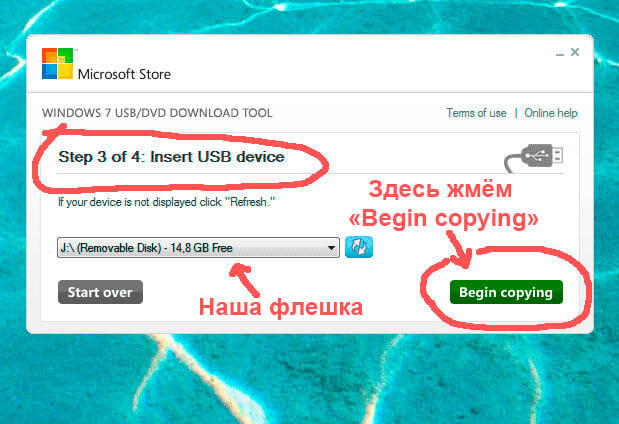Click the water desktop background below the window

click(310, 379)
